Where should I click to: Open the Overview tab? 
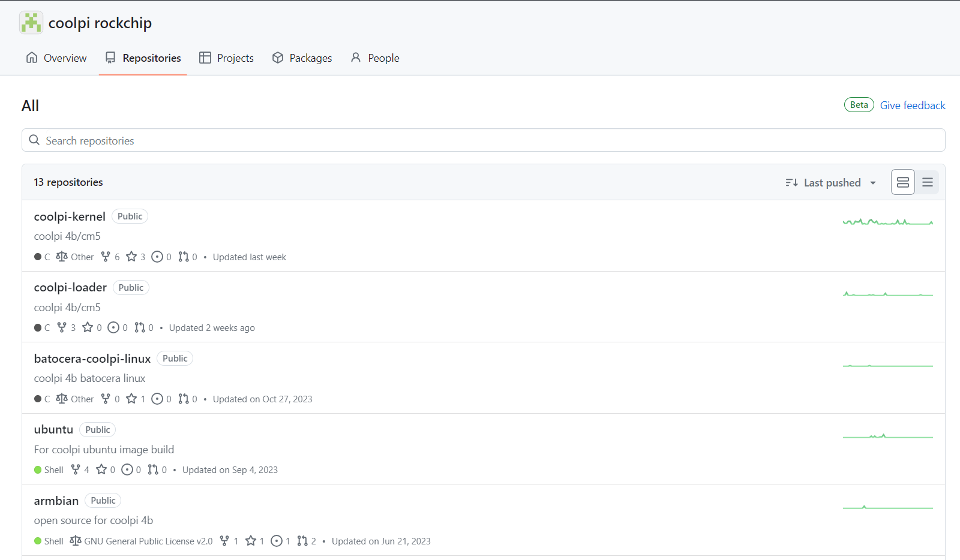(x=56, y=58)
